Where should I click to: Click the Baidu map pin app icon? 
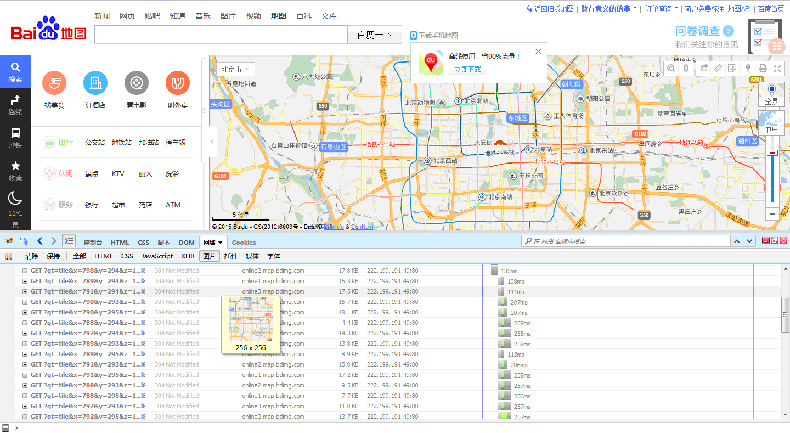point(431,62)
